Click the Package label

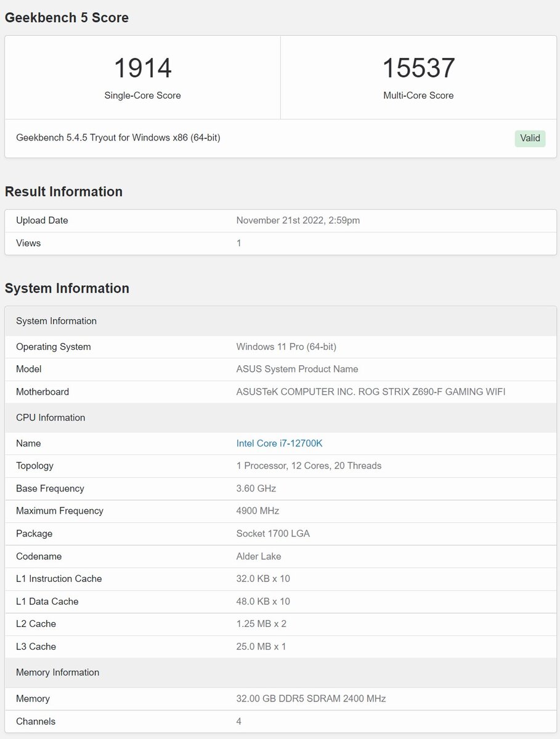[x=34, y=533]
